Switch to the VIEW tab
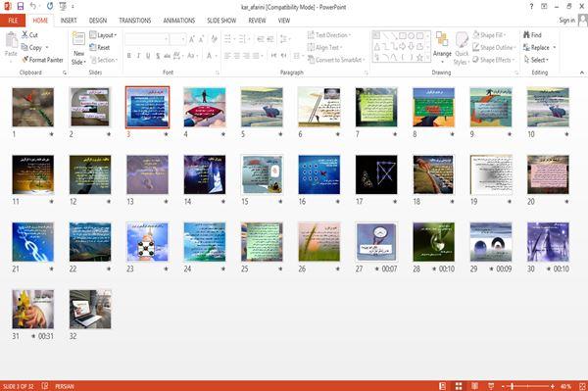588x391 pixels. coord(284,21)
